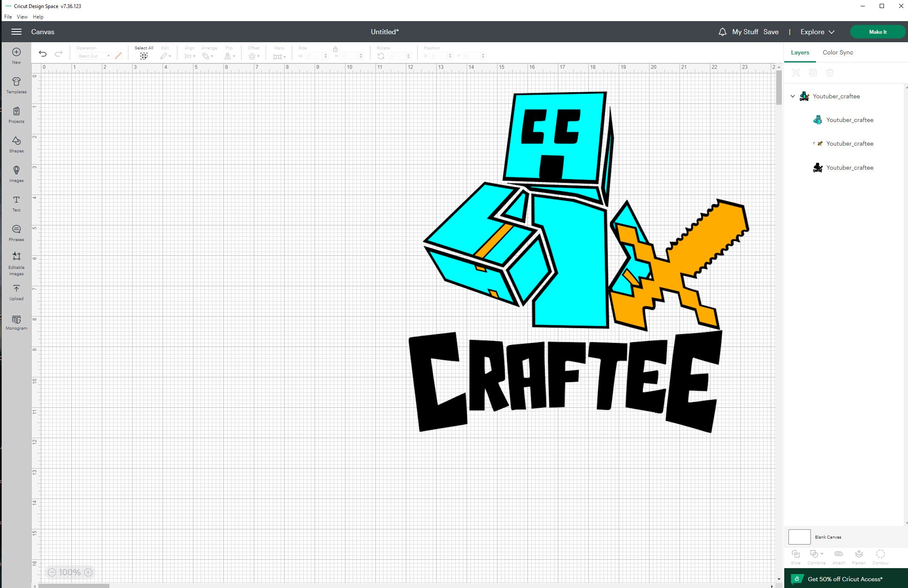Click the Make It button
Screen dimensions: 908x588
pyautogui.click(x=878, y=32)
